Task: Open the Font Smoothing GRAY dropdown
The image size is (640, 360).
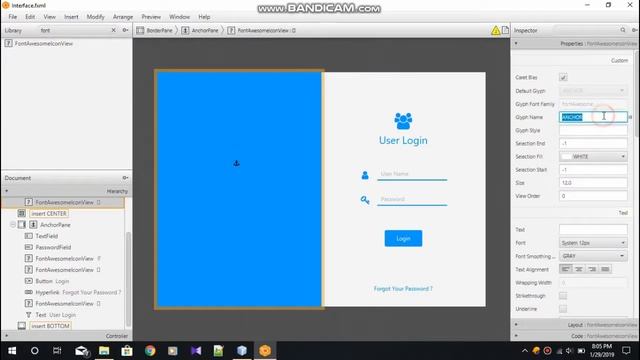Action: 593,256
